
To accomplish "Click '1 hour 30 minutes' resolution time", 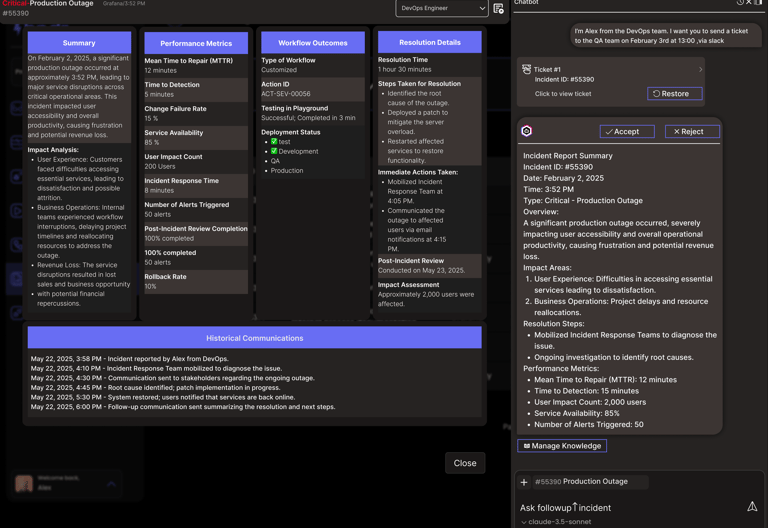I will coord(405,69).
